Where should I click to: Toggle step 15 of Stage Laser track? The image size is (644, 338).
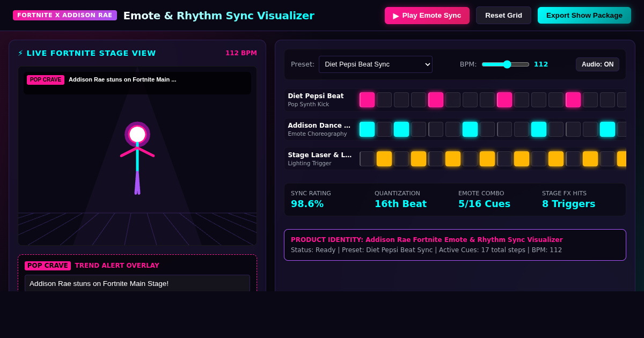pyautogui.click(x=608, y=159)
